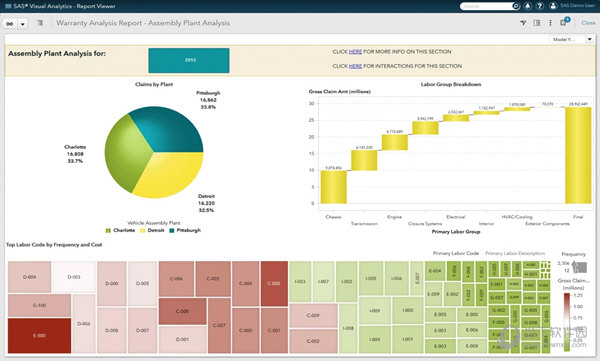Toggle Pittsburgh in the pie legend
600x361 pixels.
pos(185,230)
